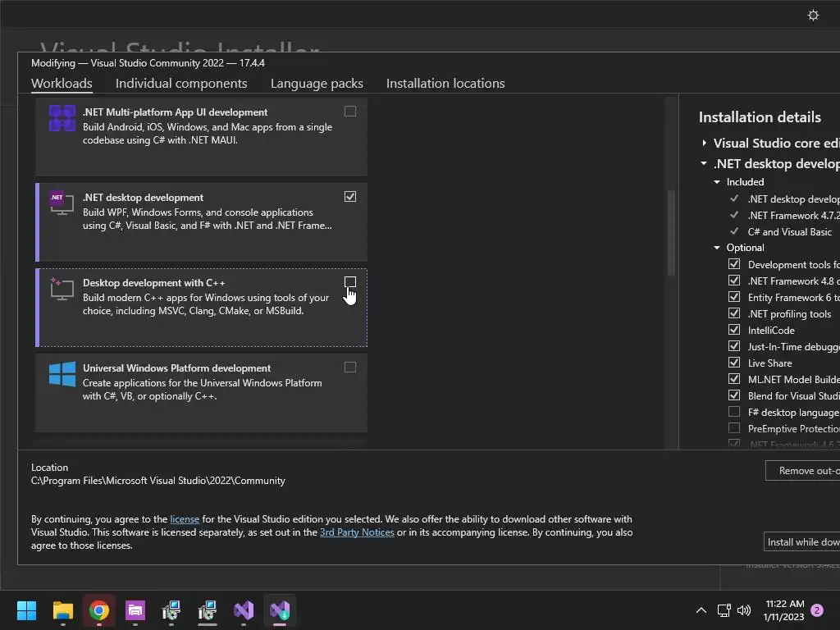
Task: Open Visual Studio from the taskbar
Action: (244, 610)
